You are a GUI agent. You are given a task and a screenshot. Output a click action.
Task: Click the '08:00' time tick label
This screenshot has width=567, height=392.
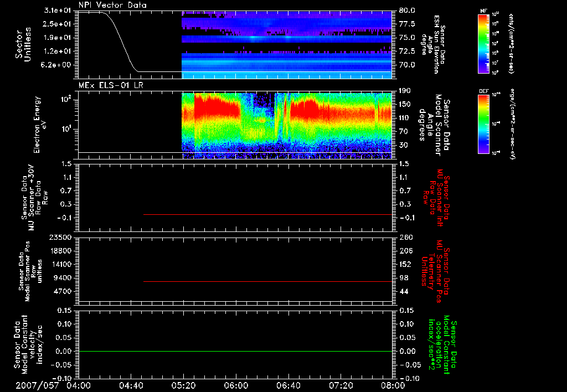point(393,385)
